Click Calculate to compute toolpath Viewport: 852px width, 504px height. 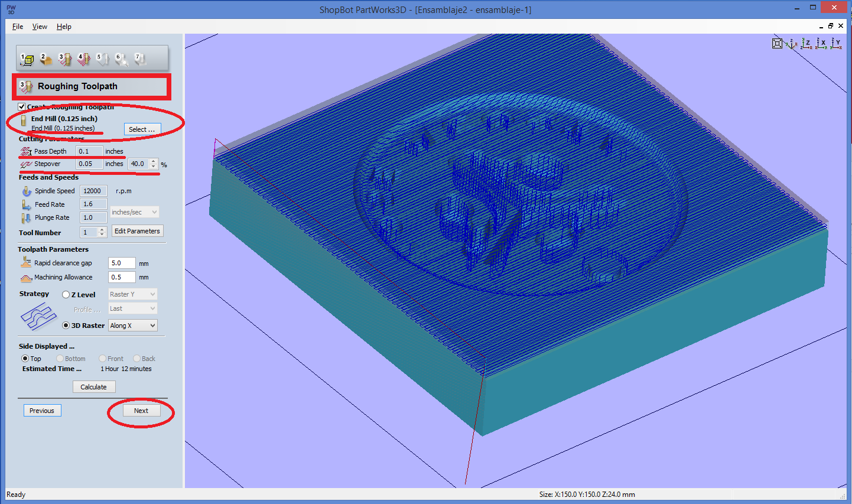coord(94,387)
